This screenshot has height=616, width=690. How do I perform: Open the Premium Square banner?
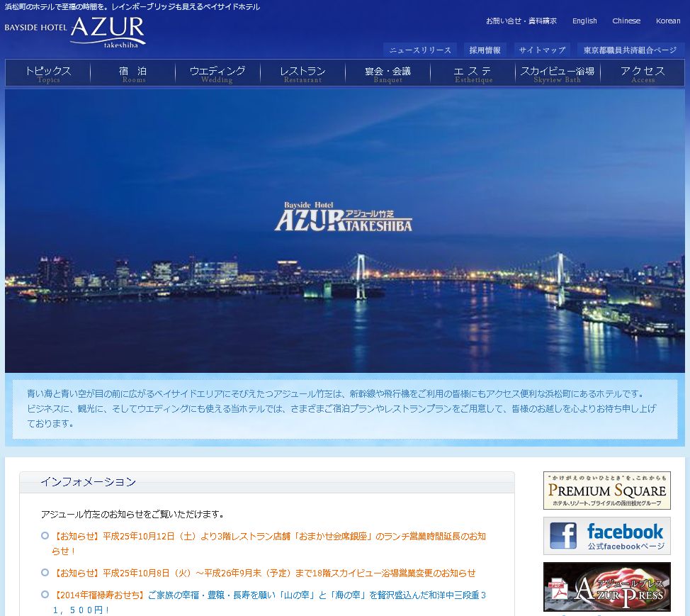tap(607, 490)
